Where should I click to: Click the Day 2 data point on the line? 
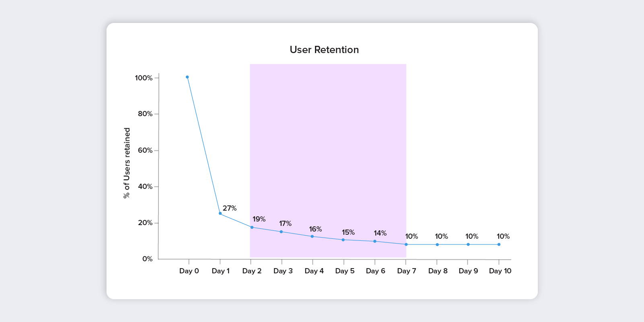[252, 228]
